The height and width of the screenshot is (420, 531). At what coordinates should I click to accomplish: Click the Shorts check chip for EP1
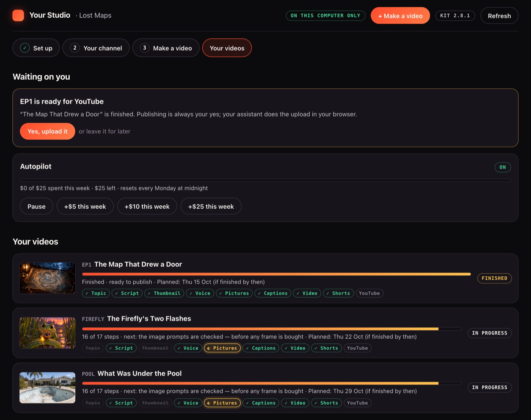click(x=338, y=293)
